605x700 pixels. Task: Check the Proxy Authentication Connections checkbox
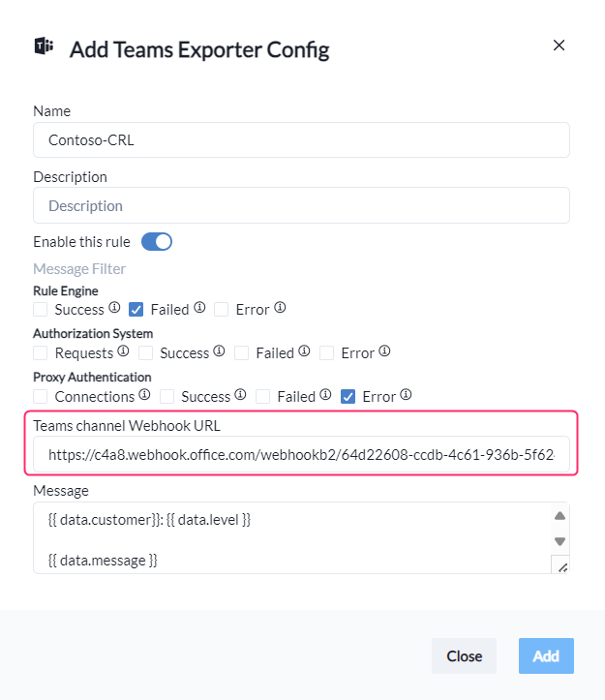(41, 397)
